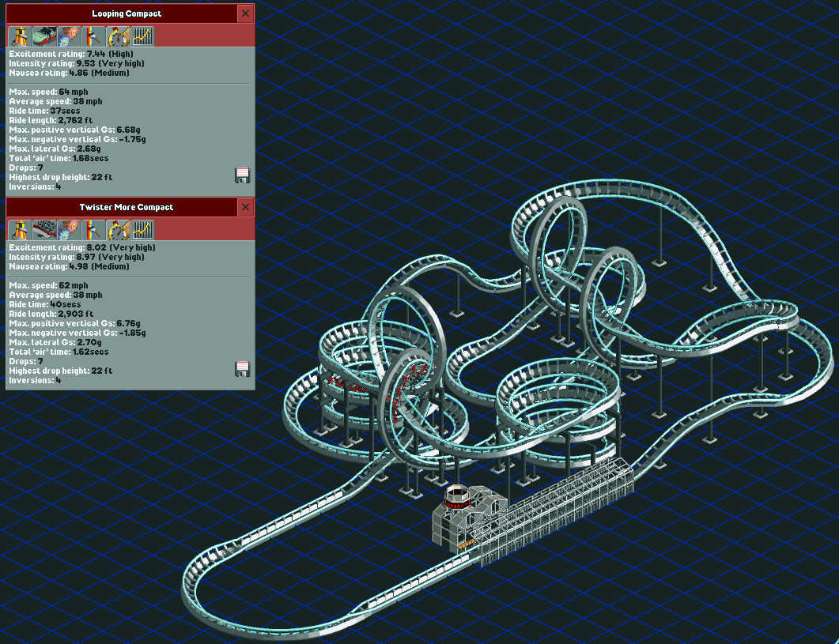Click 'Excitement rating: 7.44 (High)' text
Image resolution: width=839 pixels, height=644 pixels.
71,54
